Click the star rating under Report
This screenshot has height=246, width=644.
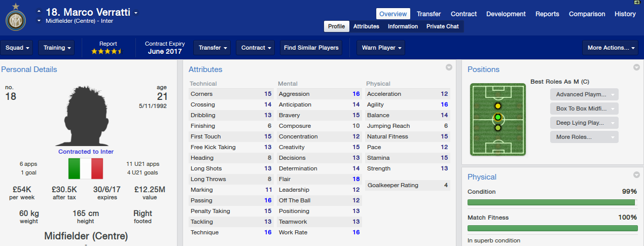[106, 51]
